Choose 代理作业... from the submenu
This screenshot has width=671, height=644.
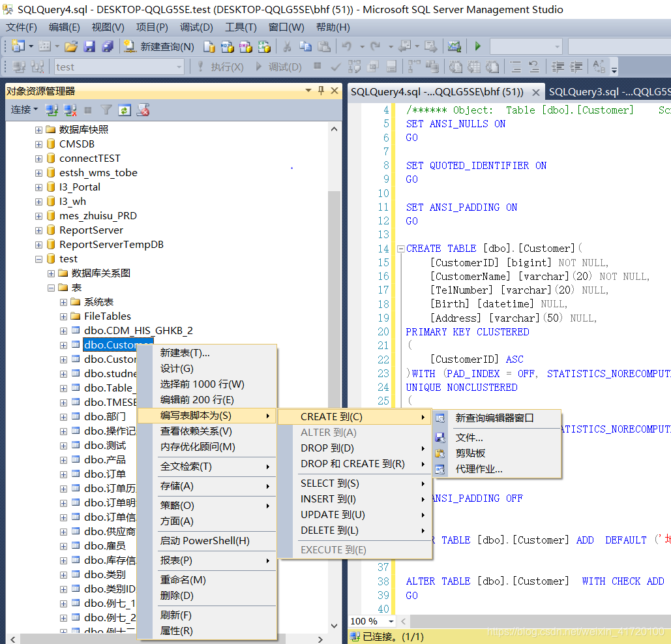tap(496, 469)
